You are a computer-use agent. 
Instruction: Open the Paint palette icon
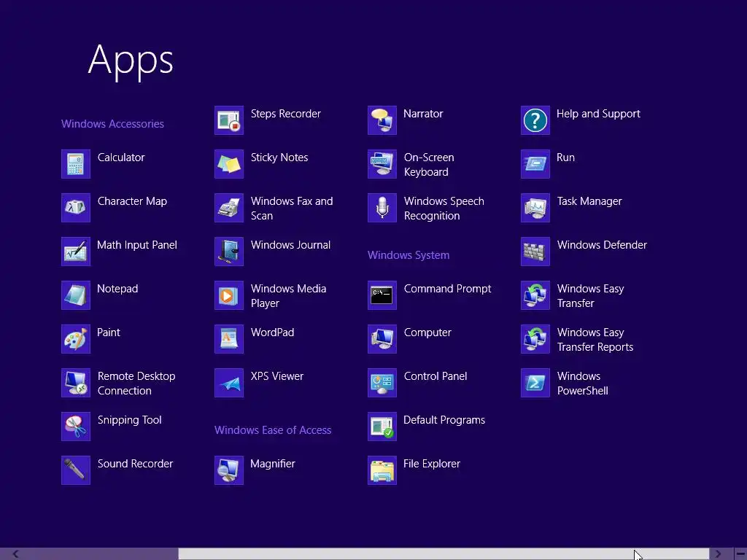click(76, 340)
